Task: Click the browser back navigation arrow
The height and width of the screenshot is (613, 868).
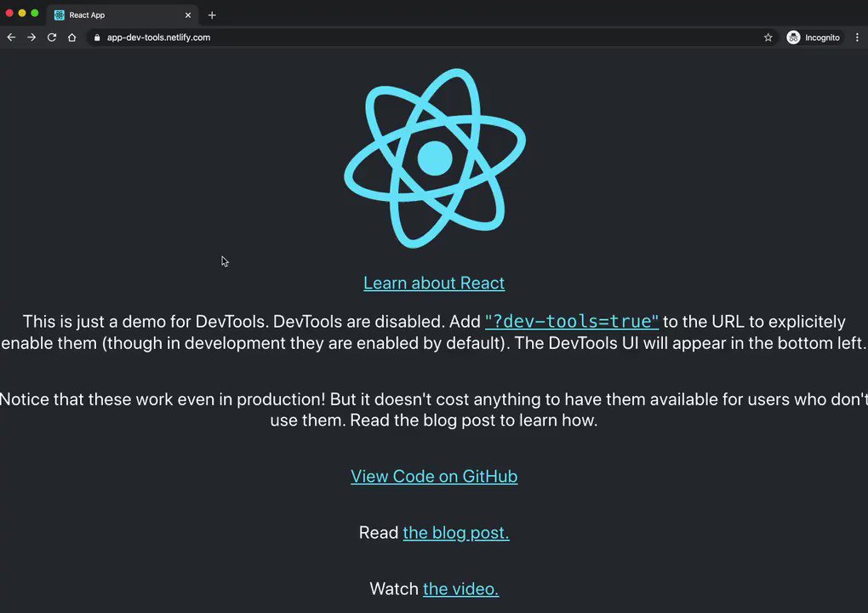Action: [10, 37]
